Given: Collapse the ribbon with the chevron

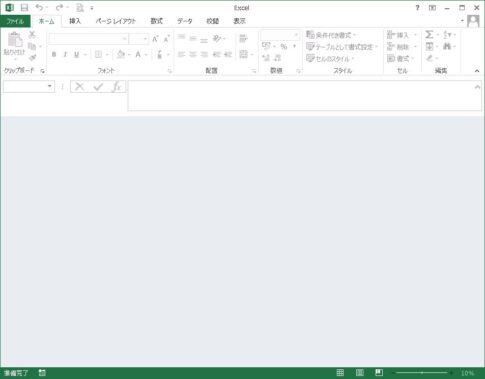Looking at the screenshot, I should (477, 71).
